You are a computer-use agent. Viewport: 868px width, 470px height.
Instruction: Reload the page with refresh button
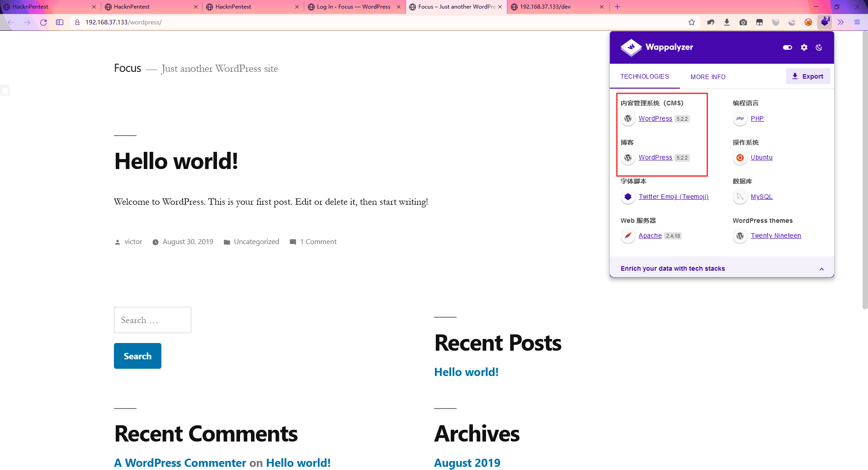click(x=43, y=22)
